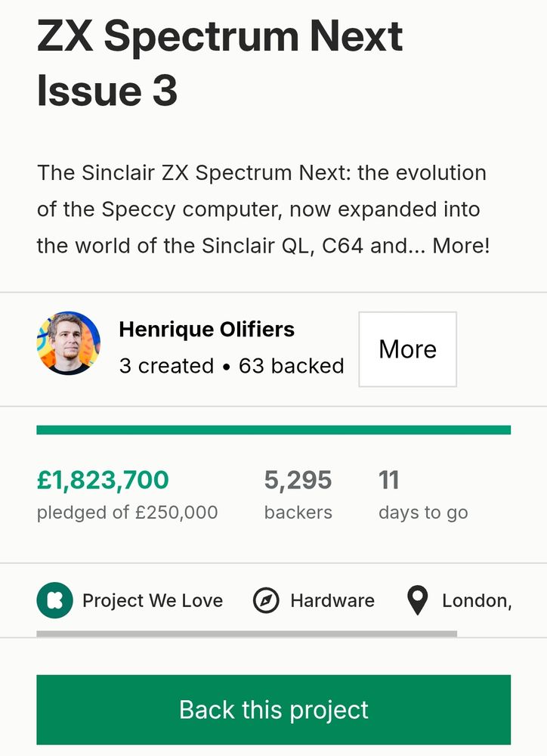Open the Henrique Olifiers creator name

[x=207, y=330]
